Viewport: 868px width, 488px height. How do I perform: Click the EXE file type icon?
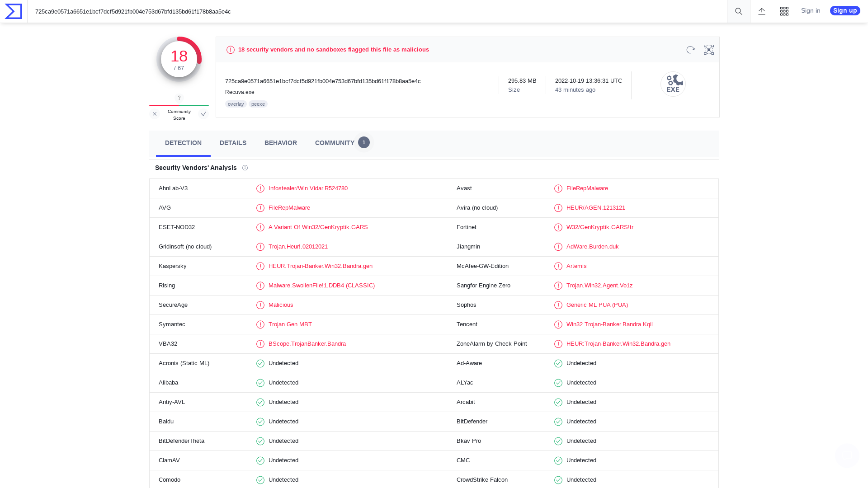pos(673,84)
